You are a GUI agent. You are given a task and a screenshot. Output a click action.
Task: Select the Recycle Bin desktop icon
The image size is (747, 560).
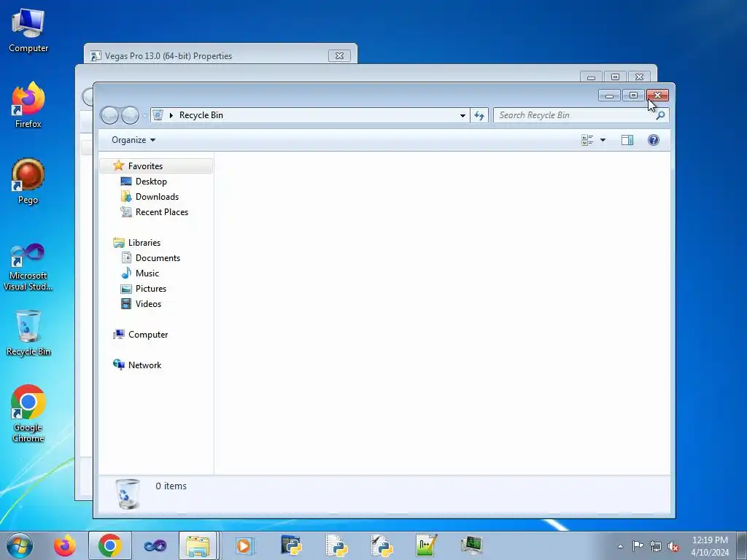tap(28, 332)
